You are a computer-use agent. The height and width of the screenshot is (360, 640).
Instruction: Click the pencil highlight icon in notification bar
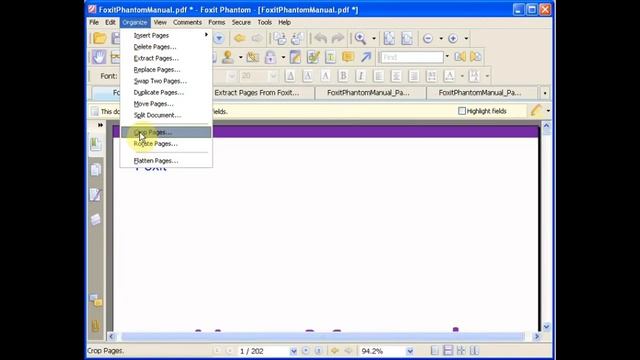tap(536, 111)
